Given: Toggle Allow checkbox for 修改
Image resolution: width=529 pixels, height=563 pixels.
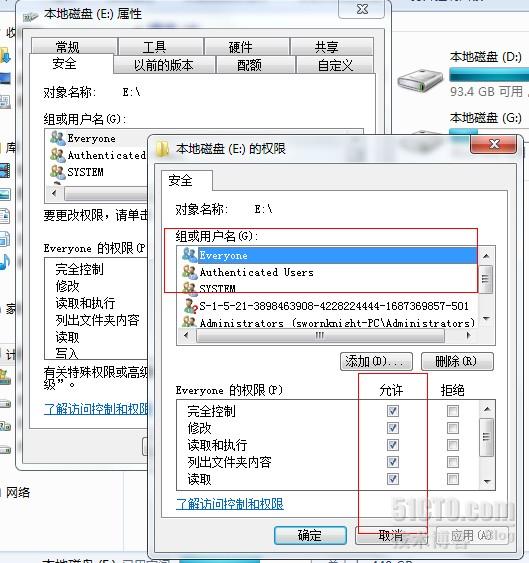Looking at the screenshot, I should point(393,428).
